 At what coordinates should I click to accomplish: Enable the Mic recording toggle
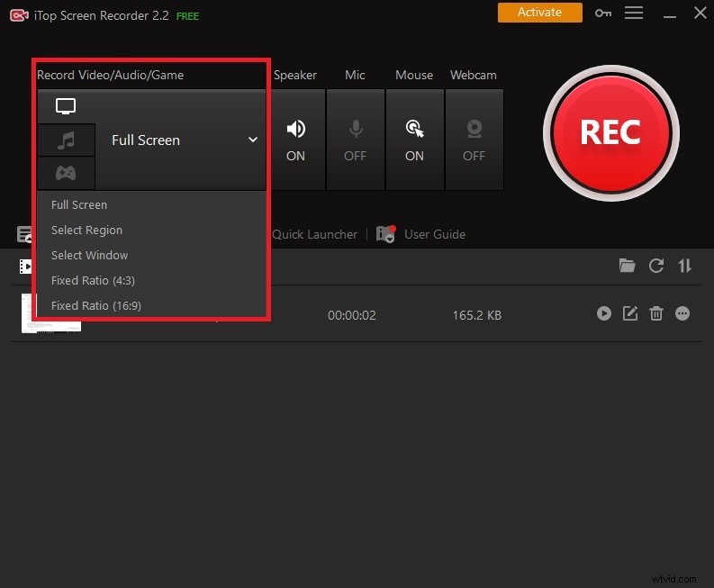pyautogui.click(x=355, y=140)
